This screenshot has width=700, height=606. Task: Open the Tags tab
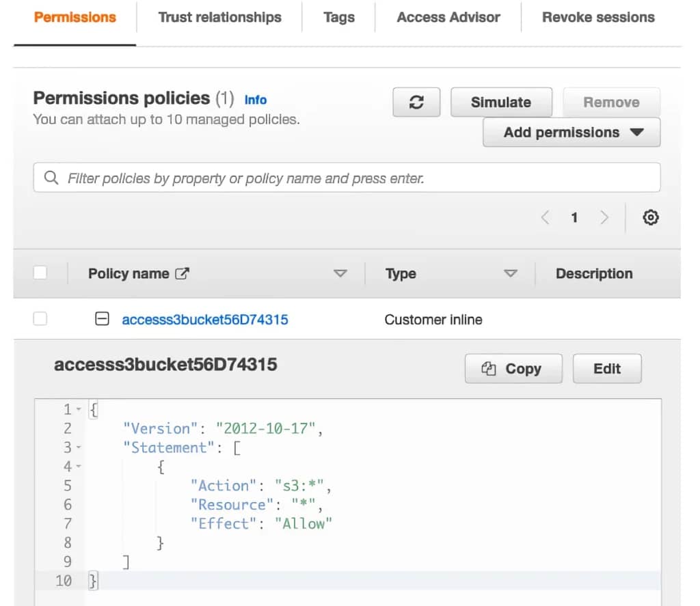coord(339,17)
